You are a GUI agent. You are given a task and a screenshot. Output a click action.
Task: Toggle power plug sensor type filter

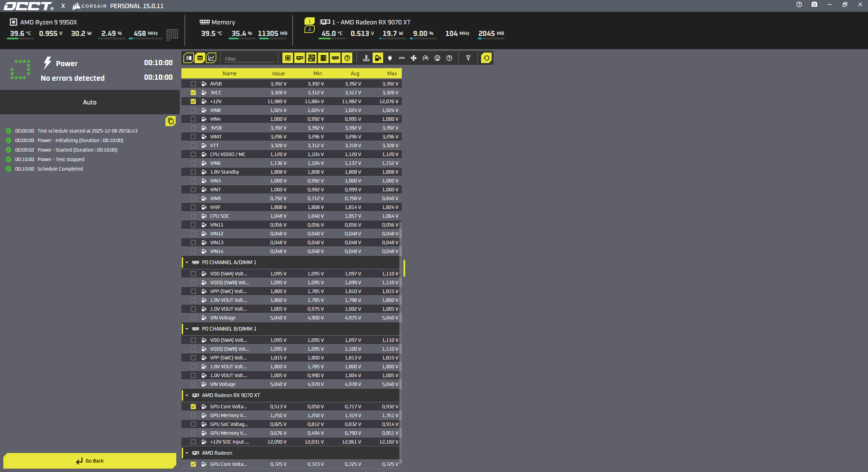(390, 58)
